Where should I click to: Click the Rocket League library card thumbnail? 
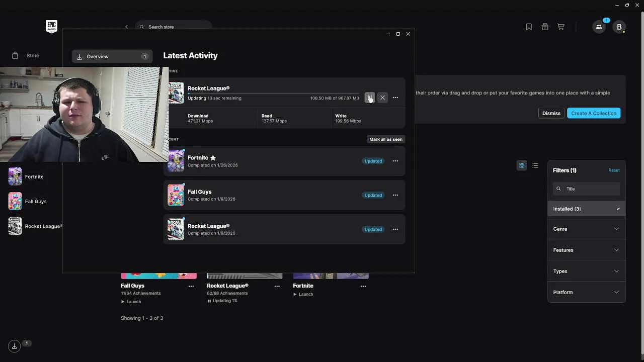tap(245, 276)
